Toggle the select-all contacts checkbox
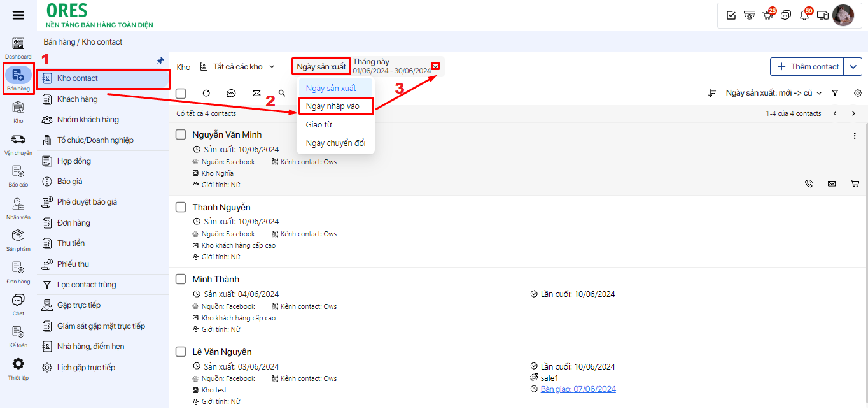 181,94
